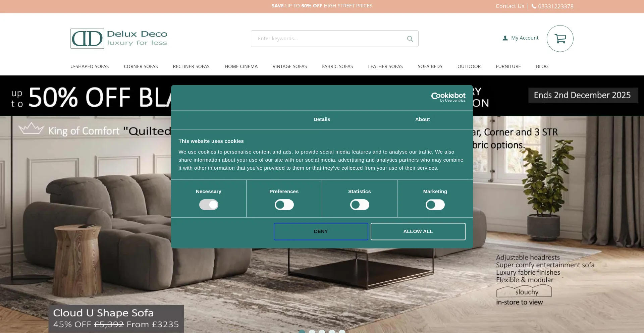Open the shopping cart
Screen dimensions: 644x333
coord(560,39)
